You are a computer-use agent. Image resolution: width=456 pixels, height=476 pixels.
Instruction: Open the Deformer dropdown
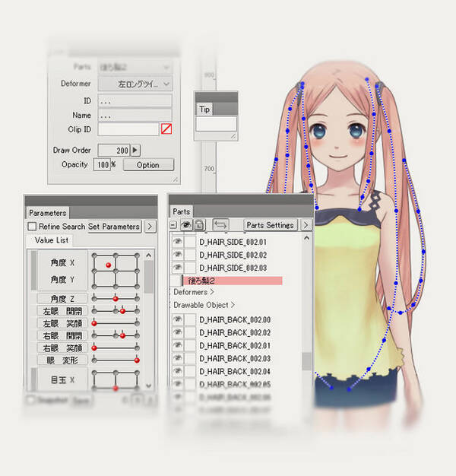pyautogui.click(x=135, y=84)
